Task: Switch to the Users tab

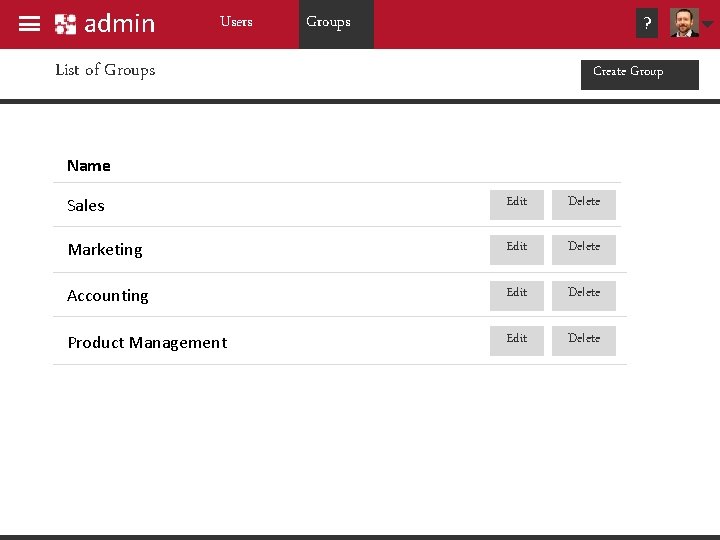Action: click(x=236, y=22)
